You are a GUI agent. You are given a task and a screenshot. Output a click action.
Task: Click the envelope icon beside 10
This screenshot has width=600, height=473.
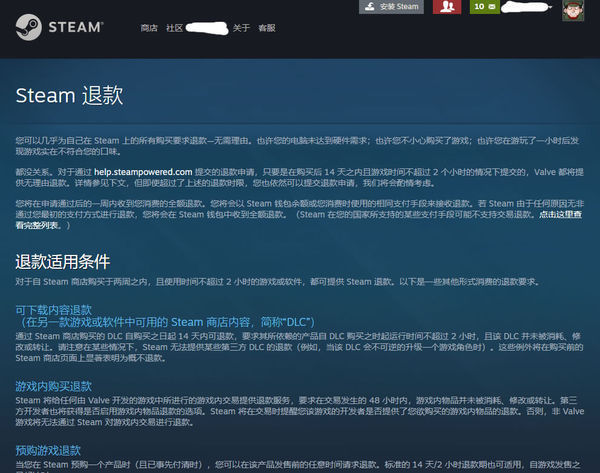pyautogui.click(x=492, y=7)
